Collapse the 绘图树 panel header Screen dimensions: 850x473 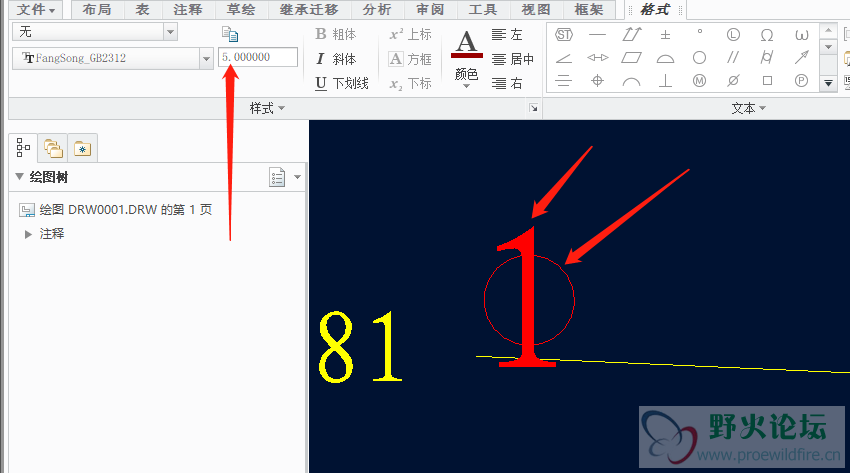20,177
